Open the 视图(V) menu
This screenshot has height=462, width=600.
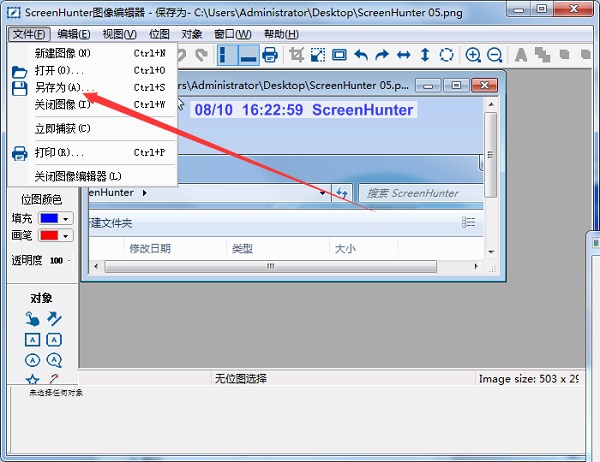(119, 34)
